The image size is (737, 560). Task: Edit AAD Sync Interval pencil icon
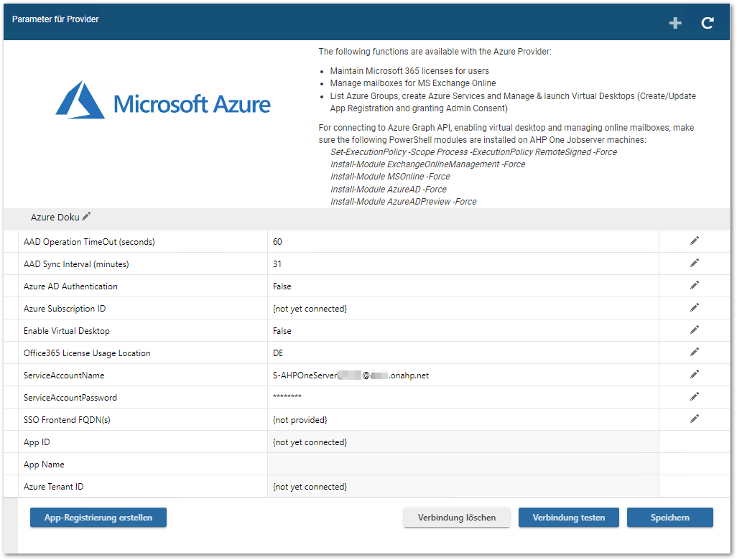[694, 263]
